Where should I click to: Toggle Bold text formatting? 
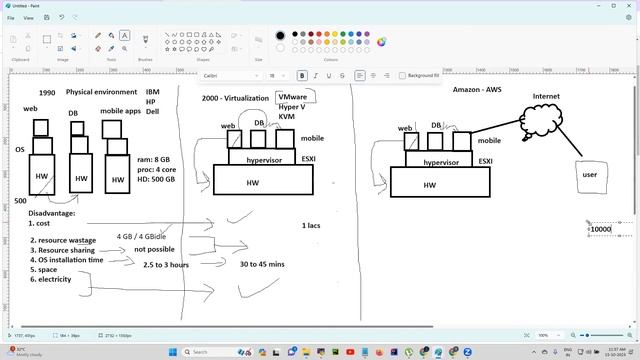point(302,76)
